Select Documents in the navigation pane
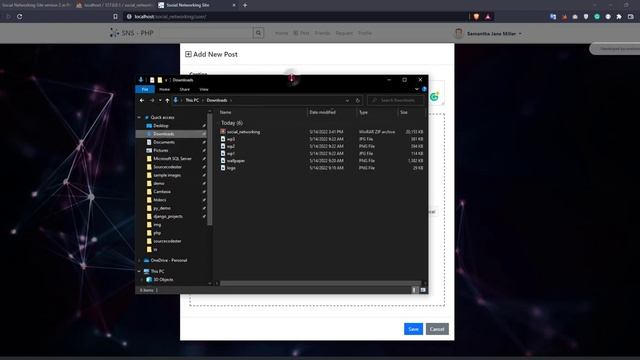The height and width of the screenshot is (360, 640). 164,142
